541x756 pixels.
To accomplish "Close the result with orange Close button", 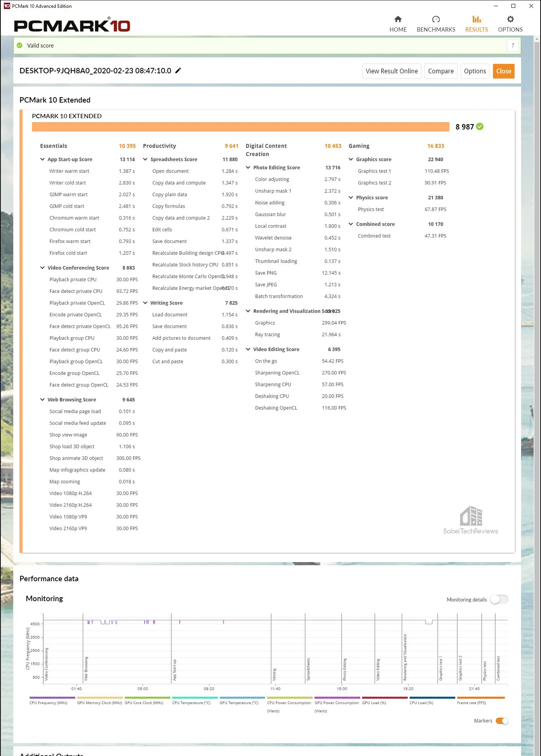I will pyautogui.click(x=504, y=71).
